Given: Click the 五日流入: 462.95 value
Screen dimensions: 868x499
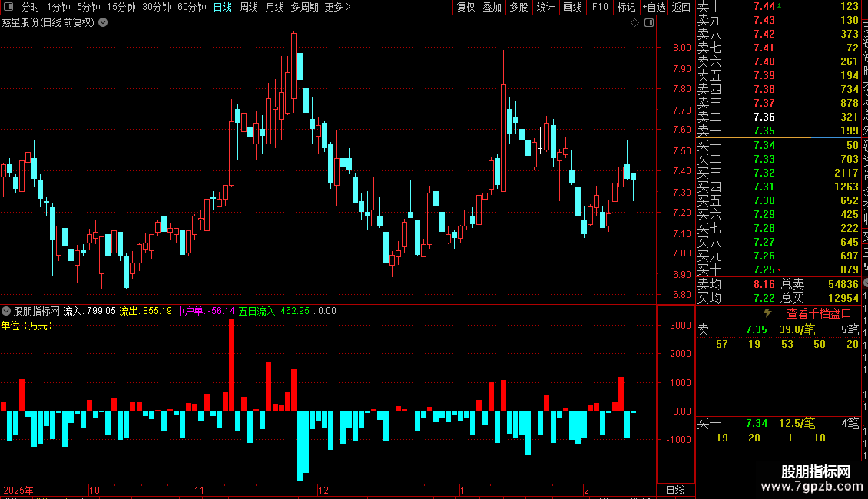Looking at the screenshot, I should tap(274, 311).
